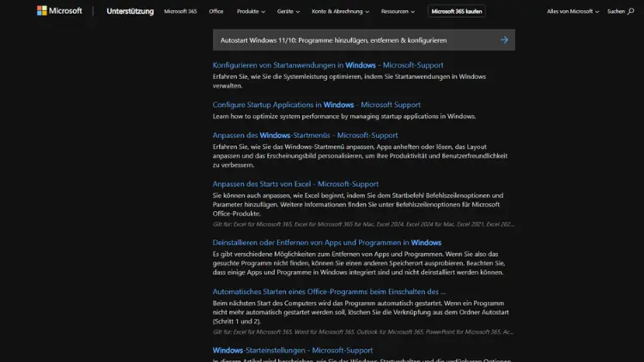Viewport: 644px width, 362px height.
Task: Expand the Produkte dropdown
Action: tap(251, 11)
